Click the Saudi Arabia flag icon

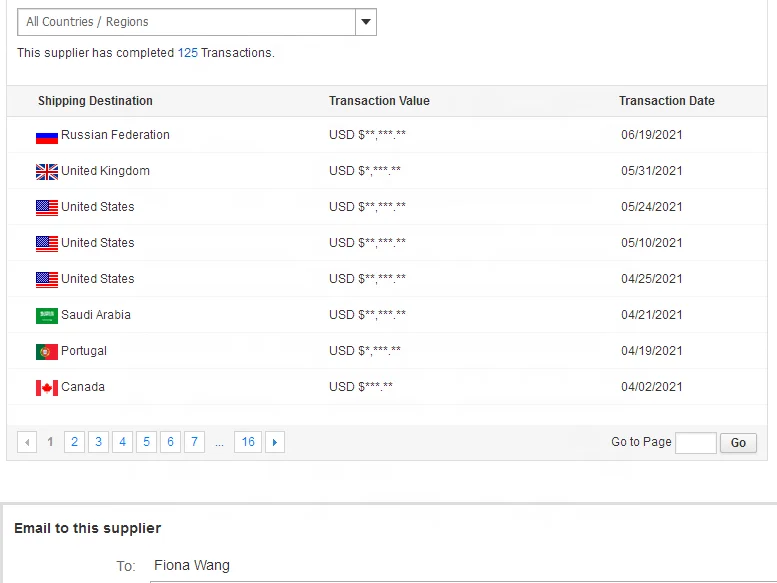(47, 316)
